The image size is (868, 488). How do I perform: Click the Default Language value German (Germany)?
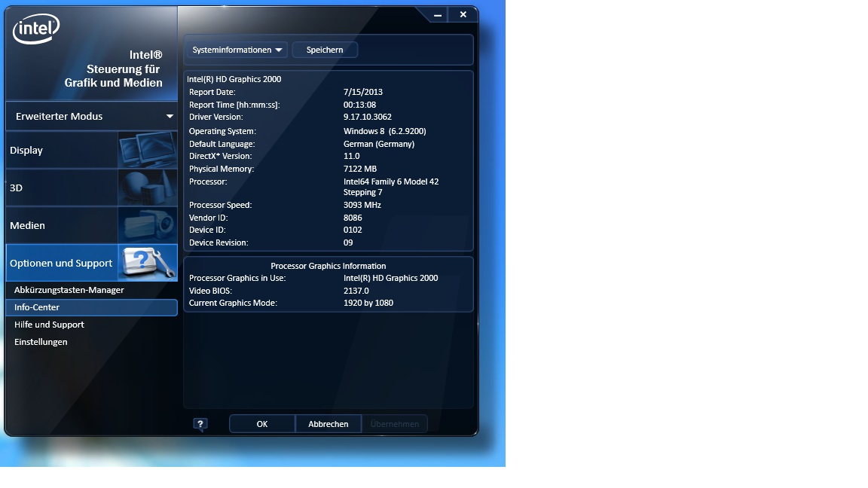pos(379,144)
